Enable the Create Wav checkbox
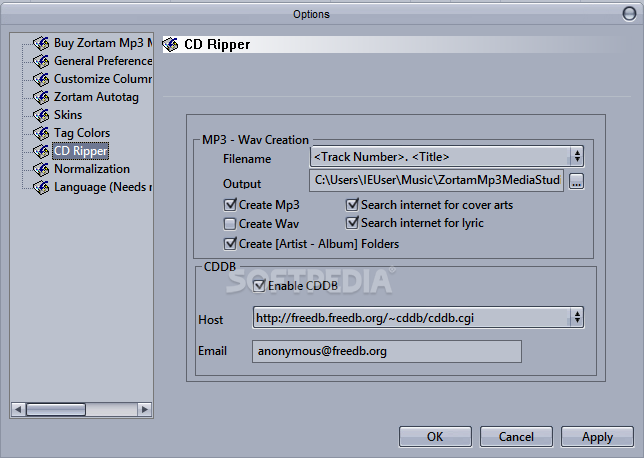The width and height of the screenshot is (644, 458). [230, 224]
